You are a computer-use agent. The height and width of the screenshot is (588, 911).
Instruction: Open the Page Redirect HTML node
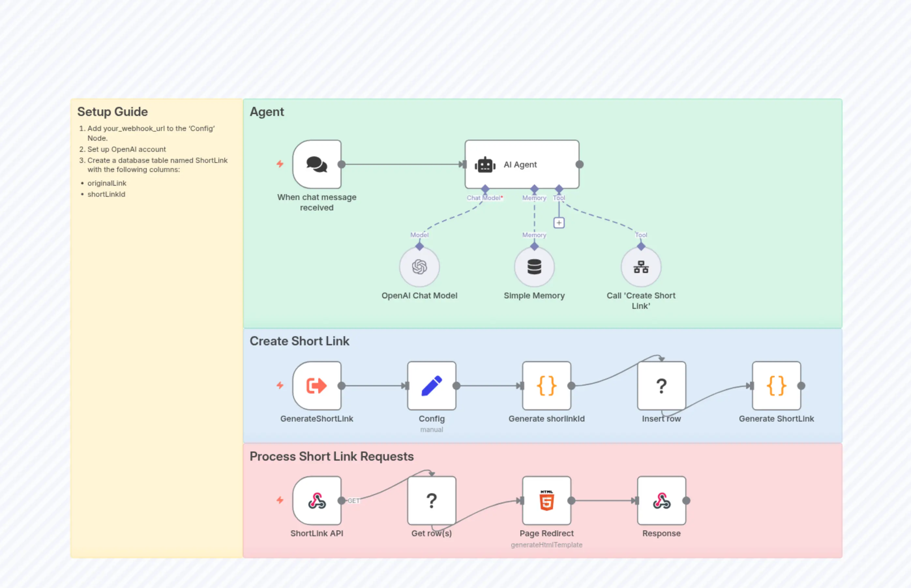click(546, 501)
